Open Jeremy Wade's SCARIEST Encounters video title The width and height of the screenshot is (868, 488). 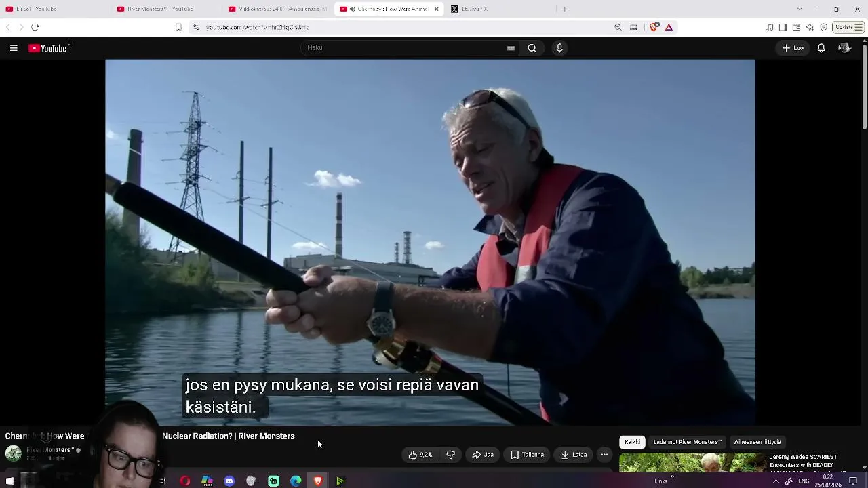(804, 462)
